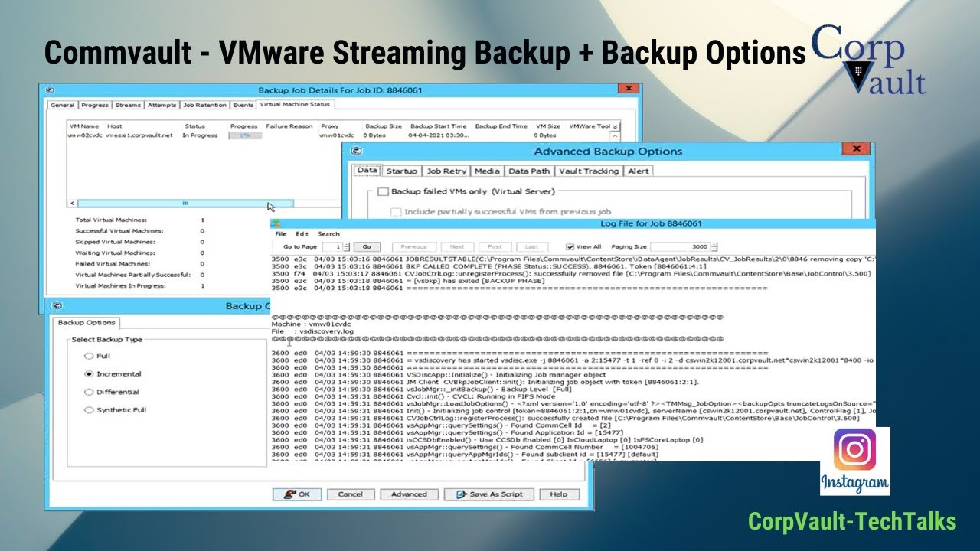
Task: Click the left arrow of VM table scrollbar
Action: coord(73,204)
